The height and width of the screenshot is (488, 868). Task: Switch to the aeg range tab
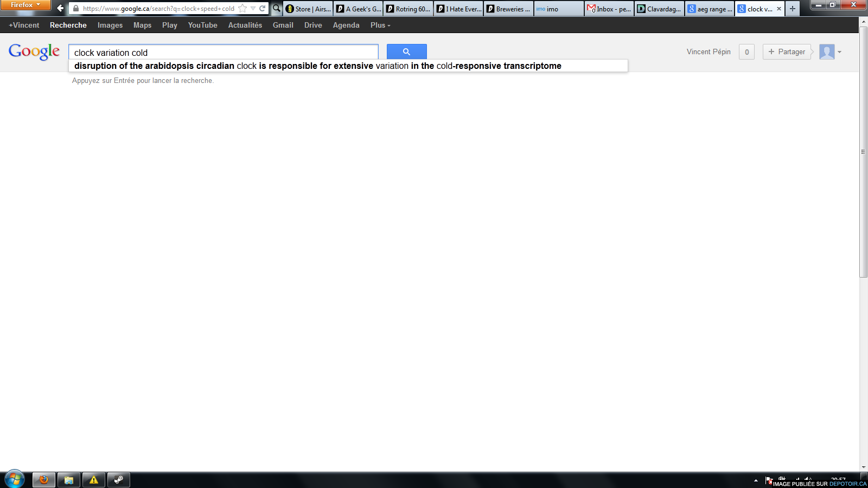[x=710, y=9]
